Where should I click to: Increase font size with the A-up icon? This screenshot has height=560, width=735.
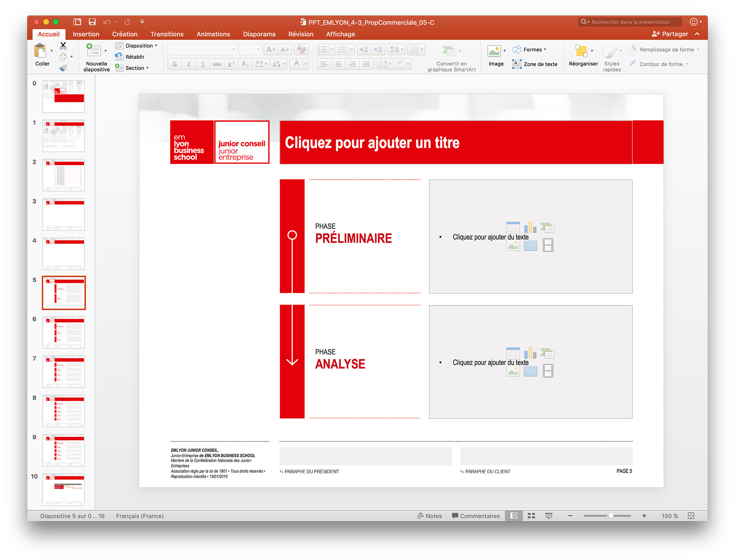[271, 49]
